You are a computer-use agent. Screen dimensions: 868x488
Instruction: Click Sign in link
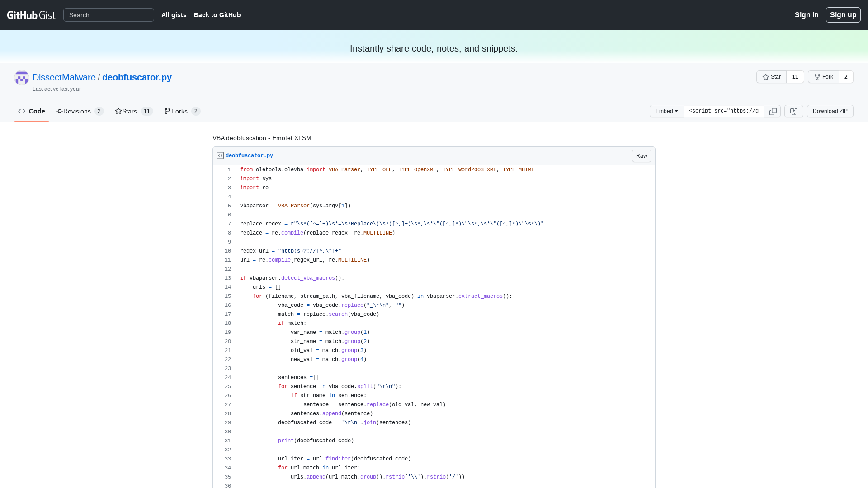click(x=807, y=15)
